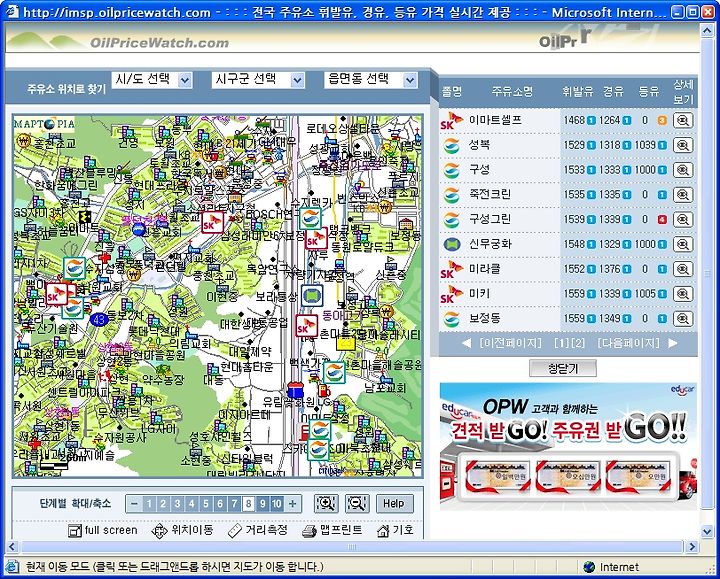Open the 시구군 선택 dropdown

258,79
